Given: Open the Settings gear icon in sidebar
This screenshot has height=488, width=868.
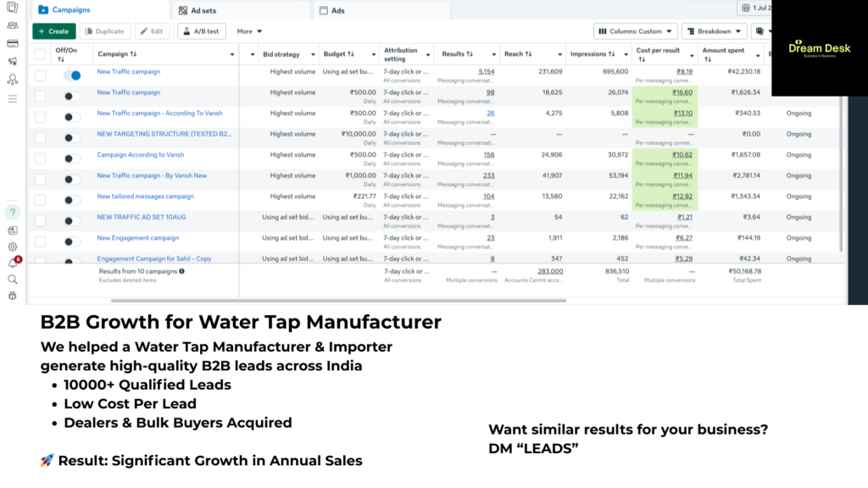Looking at the screenshot, I should click(13, 247).
